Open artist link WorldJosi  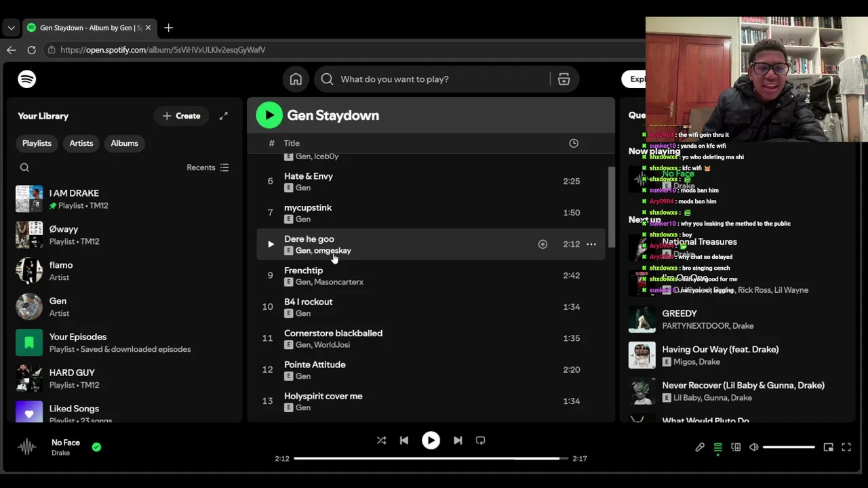pyautogui.click(x=332, y=345)
